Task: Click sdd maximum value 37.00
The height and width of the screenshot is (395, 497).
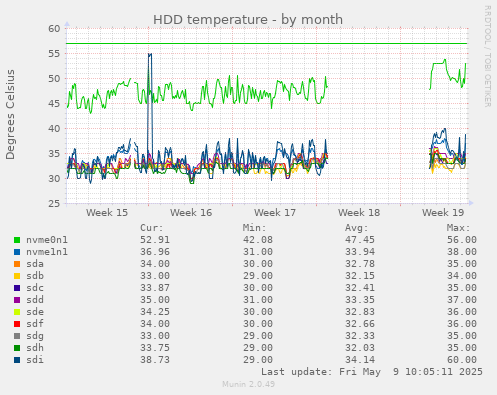Action: (x=462, y=300)
